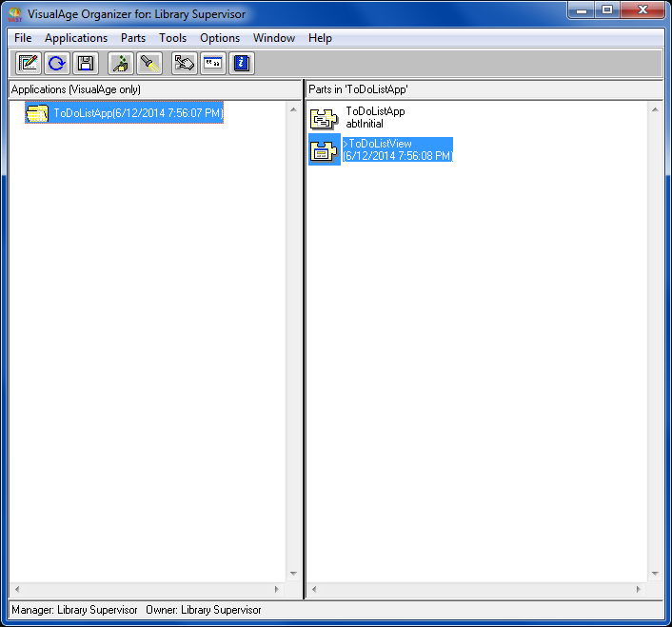This screenshot has width=672, height=627.
Task: Click the small window toolbar icon
Action: [213, 64]
